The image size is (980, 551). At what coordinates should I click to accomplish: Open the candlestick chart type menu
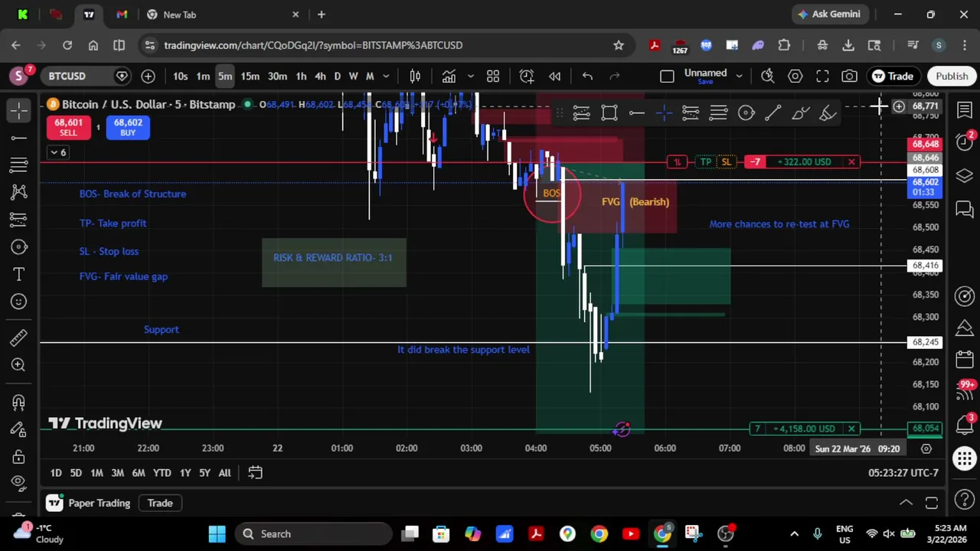click(x=415, y=76)
